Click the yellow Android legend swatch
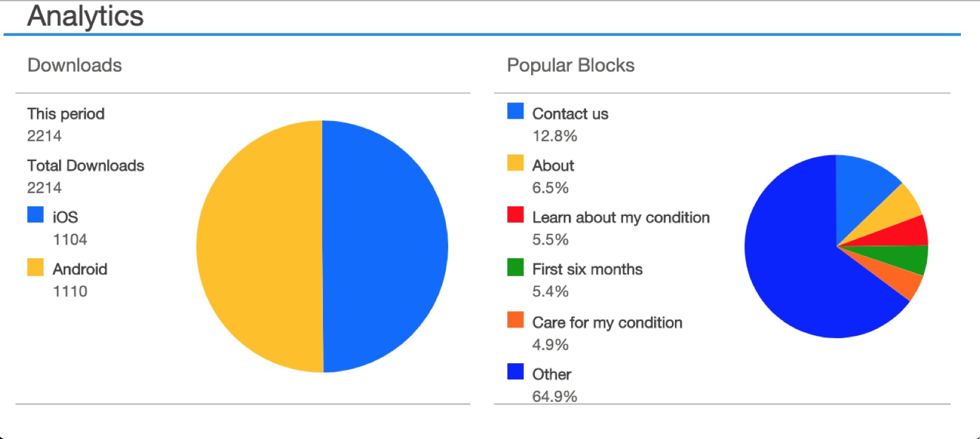 tap(36, 267)
